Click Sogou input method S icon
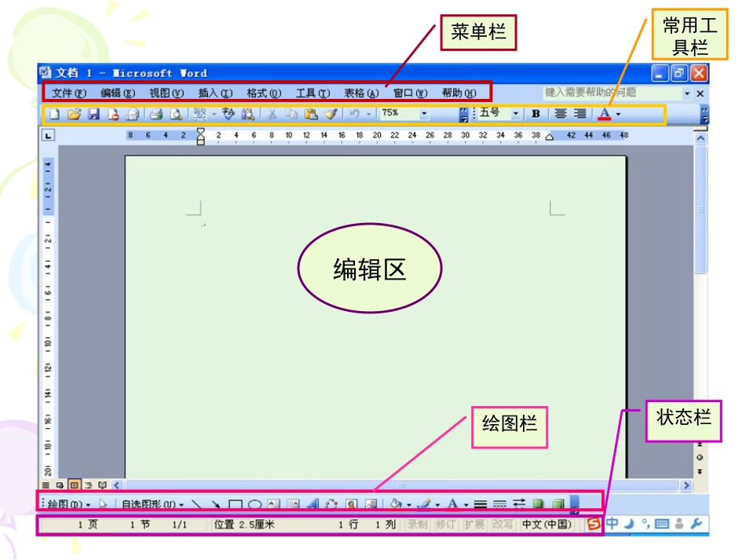Screen dimensions: 746x560 pos(594,524)
